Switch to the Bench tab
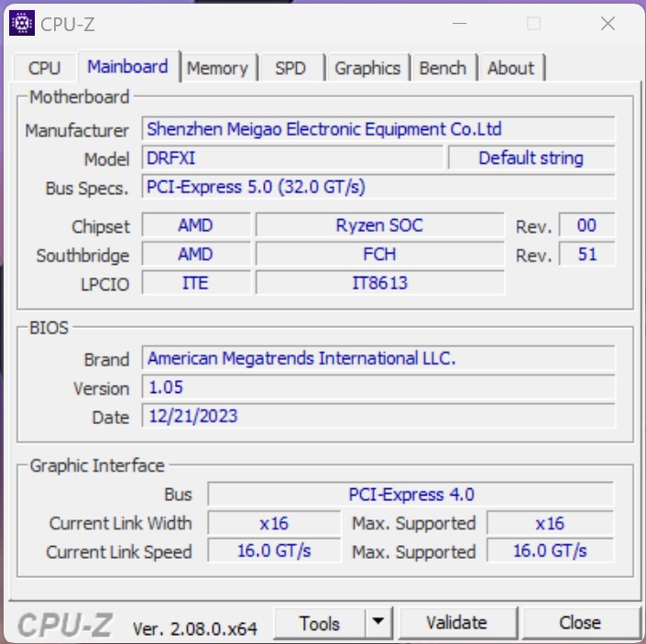 coord(443,68)
